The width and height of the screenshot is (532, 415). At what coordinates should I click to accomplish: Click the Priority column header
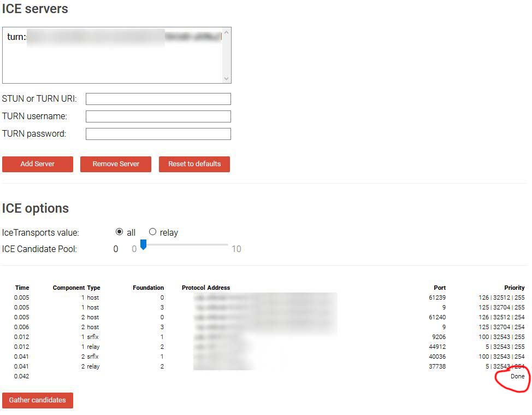(514, 287)
